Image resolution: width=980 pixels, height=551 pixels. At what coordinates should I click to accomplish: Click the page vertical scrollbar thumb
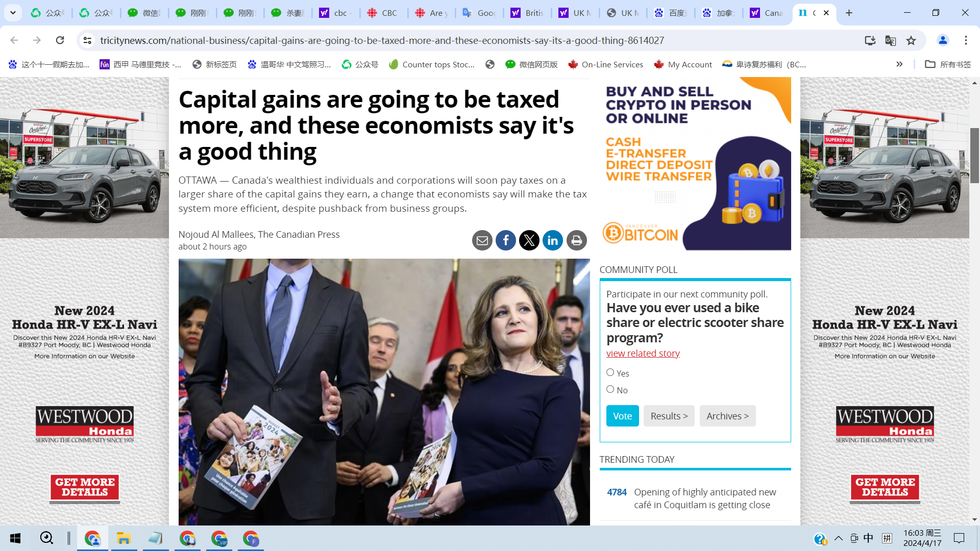pyautogui.click(x=974, y=156)
